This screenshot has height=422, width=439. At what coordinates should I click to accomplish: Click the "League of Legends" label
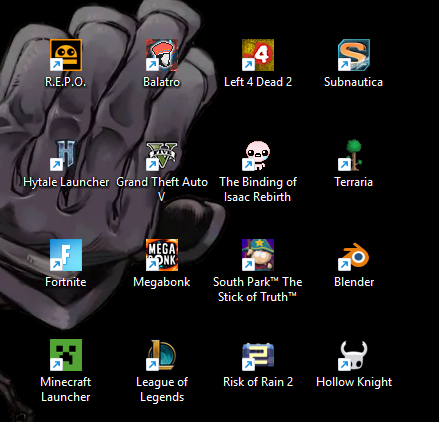coord(162,390)
